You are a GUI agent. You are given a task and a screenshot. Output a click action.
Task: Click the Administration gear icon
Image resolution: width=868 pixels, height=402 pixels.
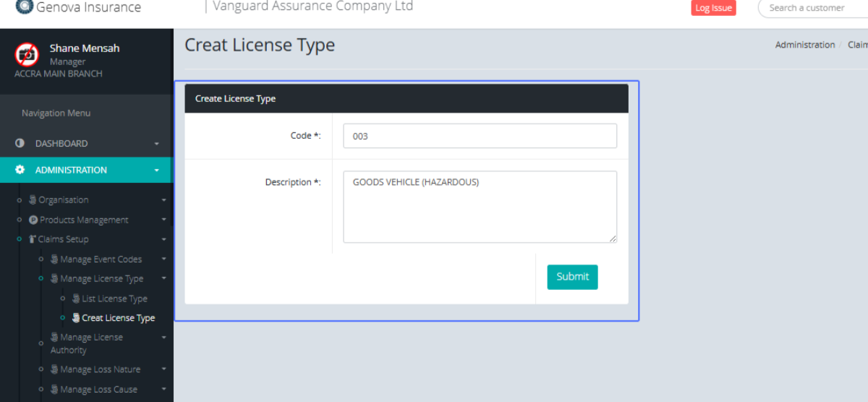20,170
